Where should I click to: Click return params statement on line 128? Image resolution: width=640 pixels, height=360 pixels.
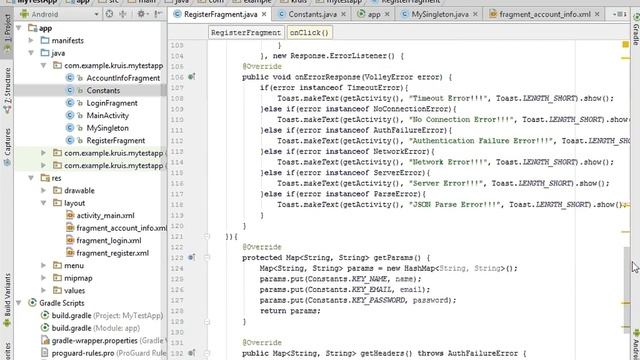(x=290, y=311)
